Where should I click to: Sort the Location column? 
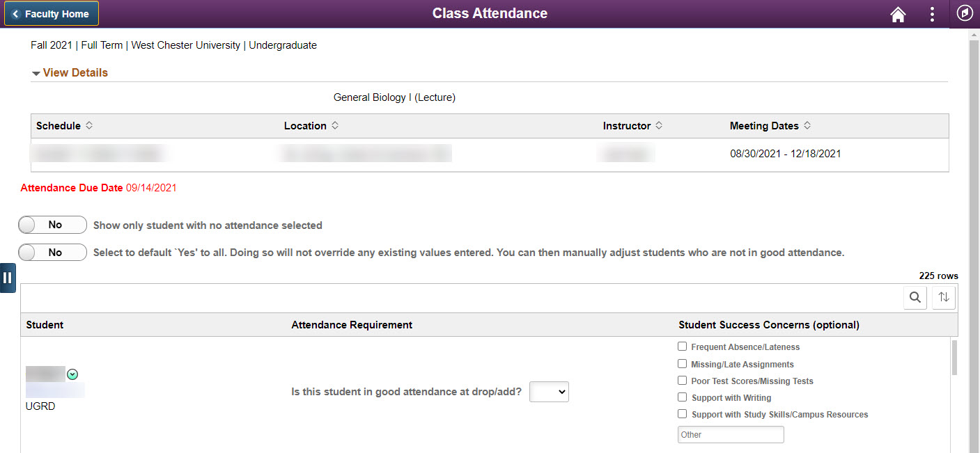335,126
